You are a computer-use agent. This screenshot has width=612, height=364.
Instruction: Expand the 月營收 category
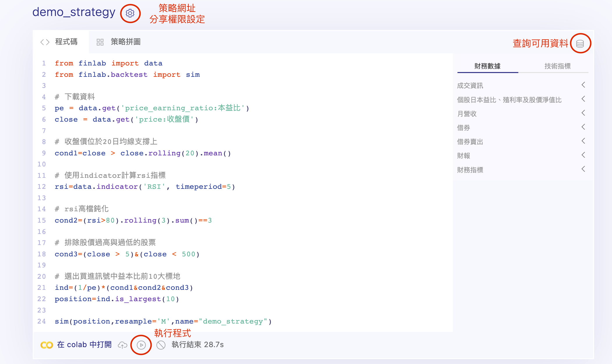click(467, 114)
